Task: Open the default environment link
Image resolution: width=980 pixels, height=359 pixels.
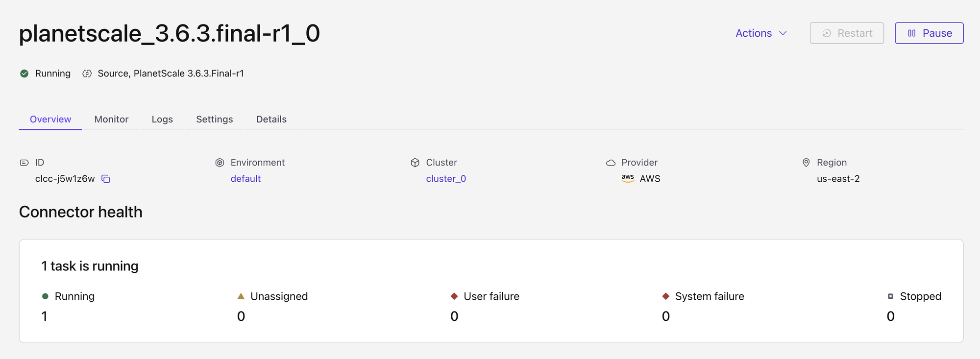Action: click(x=245, y=179)
